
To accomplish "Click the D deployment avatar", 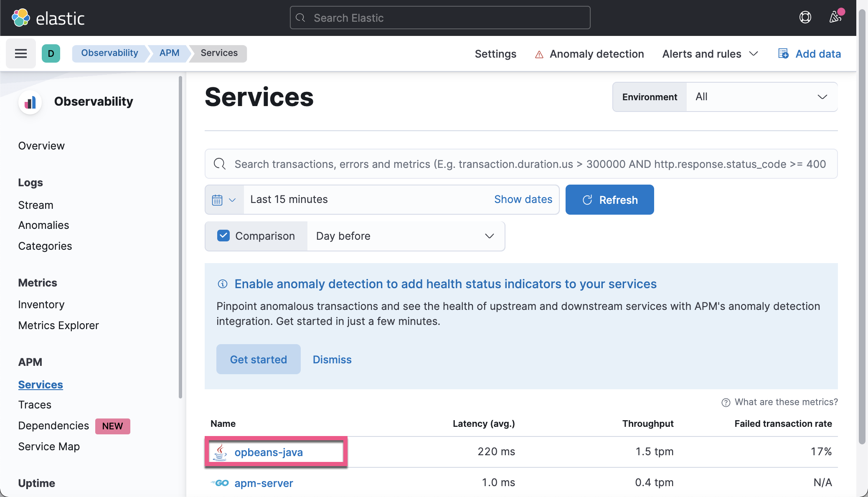I will [x=51, y=53].
